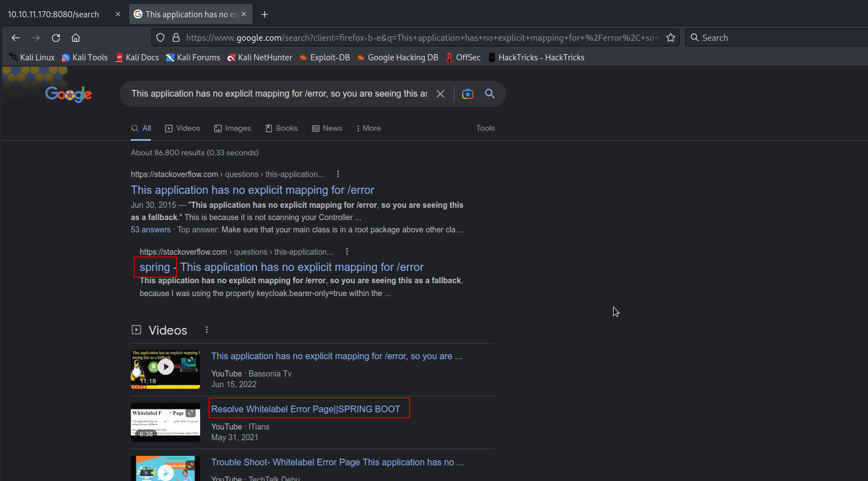Bookmark this page with the star icon
The image size is (868, 481).
point(671,37)
